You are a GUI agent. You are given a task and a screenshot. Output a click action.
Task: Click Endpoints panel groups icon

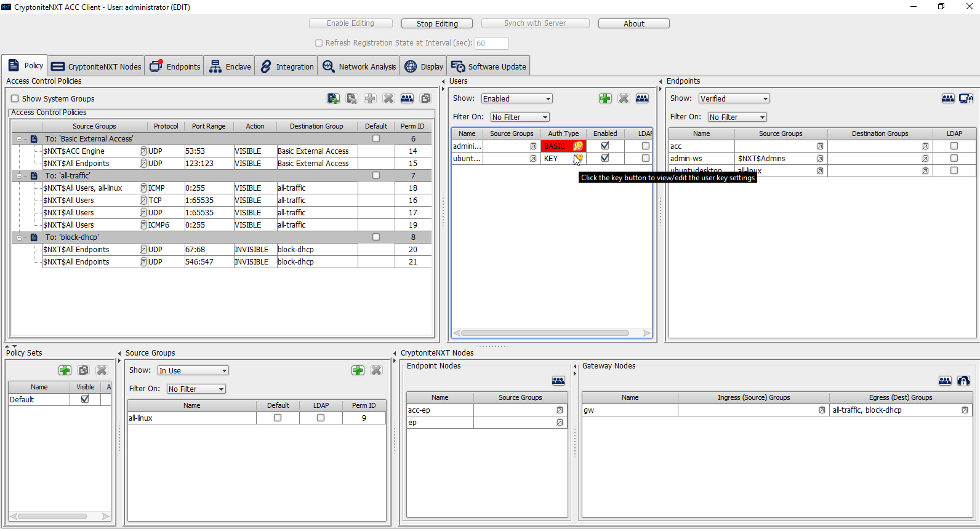click(x=948, y=98)
